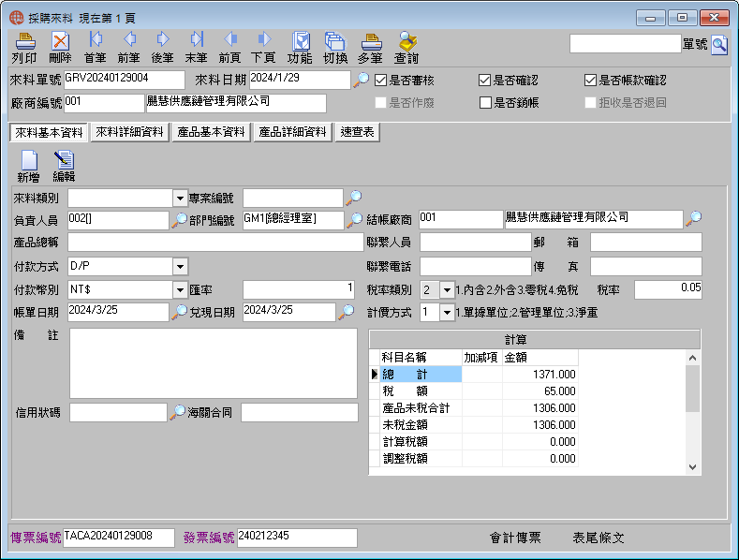Screen dimensions: 739x560
Task: Select the 產品未稅合計 row
Action: [x=474, y=408]
